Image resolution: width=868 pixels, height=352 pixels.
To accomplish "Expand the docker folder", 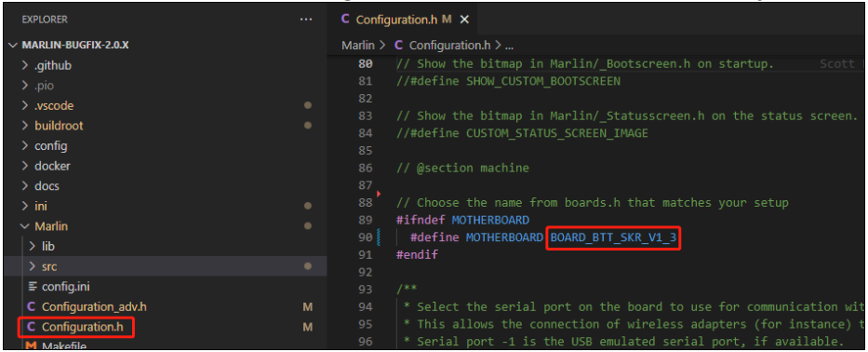I will click(24, 166).
